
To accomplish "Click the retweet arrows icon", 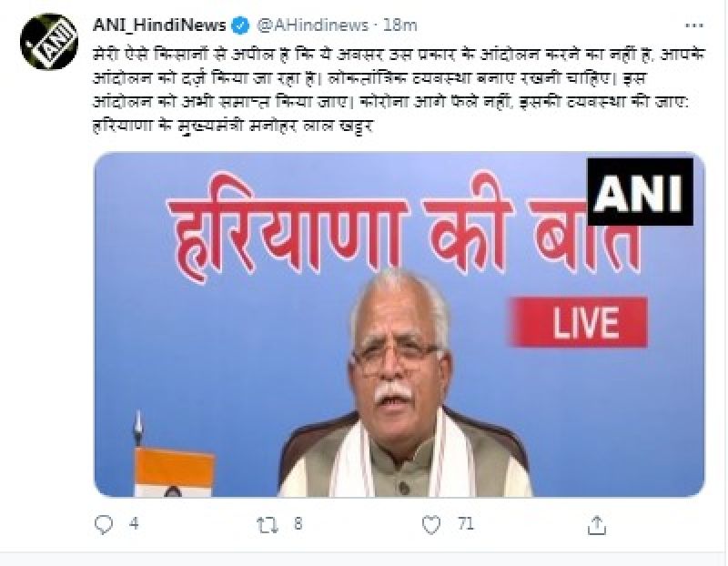I will pyautogui.click(x=268, y=525).
